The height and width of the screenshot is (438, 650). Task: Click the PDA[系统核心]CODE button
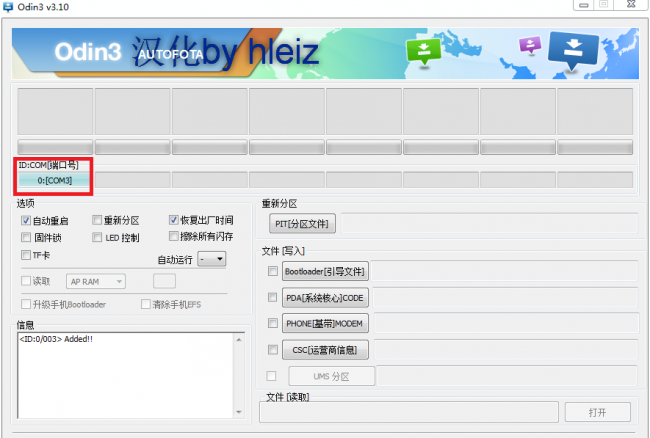click(325, 298)
